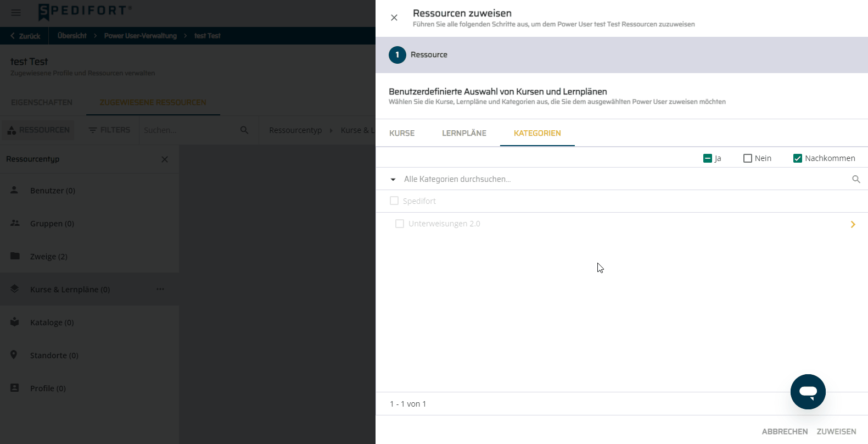Click Abbrechen to cancel

[x=785, y=431]
